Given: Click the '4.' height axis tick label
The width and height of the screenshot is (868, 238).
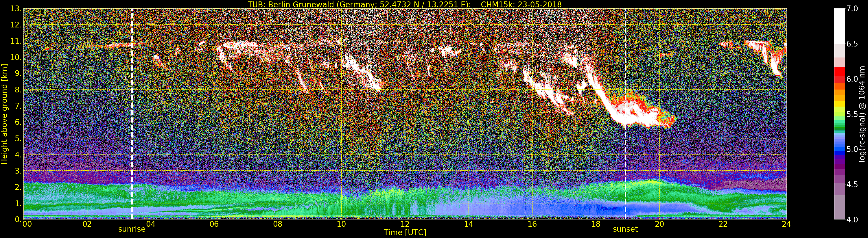Looking at the screenshot, I should [x=18, y=155].
